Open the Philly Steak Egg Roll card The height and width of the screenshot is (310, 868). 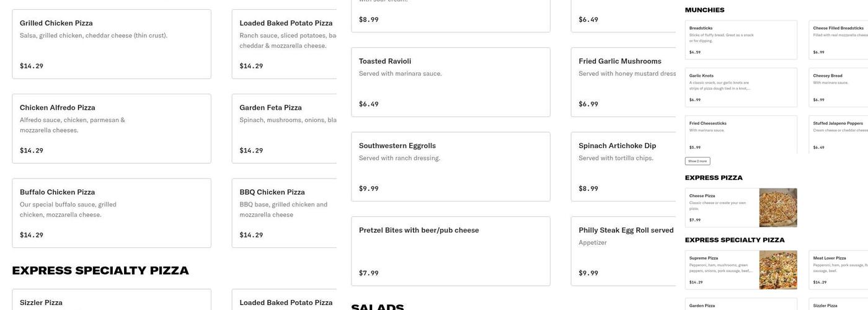623,251
